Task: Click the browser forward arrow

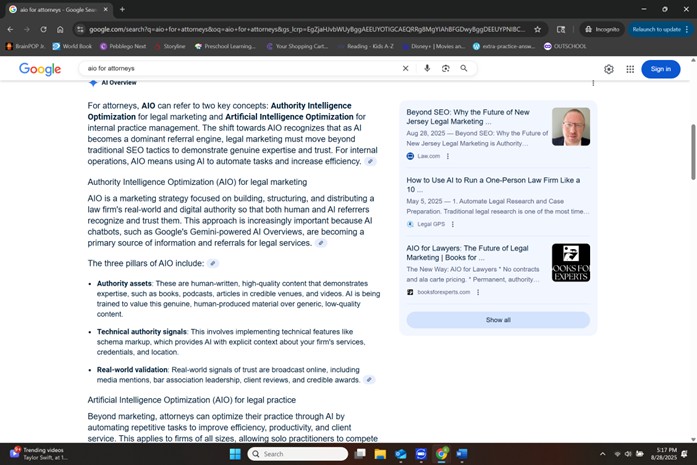Action: [x=27, y=29]
